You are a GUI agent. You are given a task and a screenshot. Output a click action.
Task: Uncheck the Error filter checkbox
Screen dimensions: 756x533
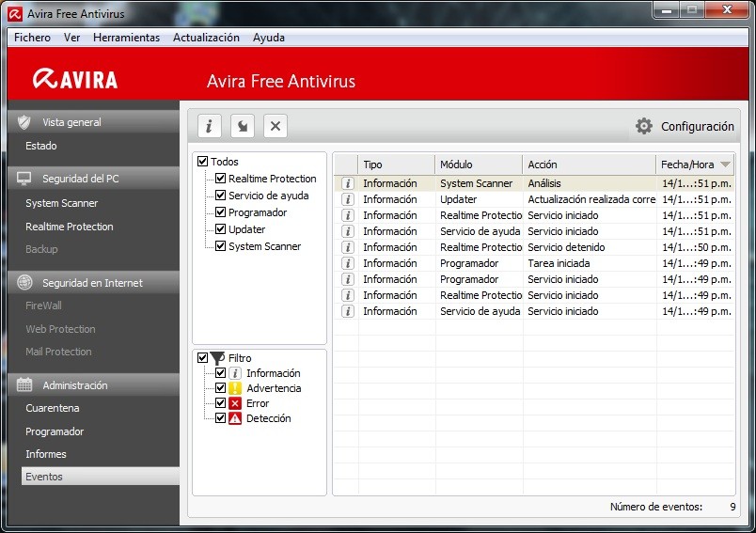click(x=220, y=403)
